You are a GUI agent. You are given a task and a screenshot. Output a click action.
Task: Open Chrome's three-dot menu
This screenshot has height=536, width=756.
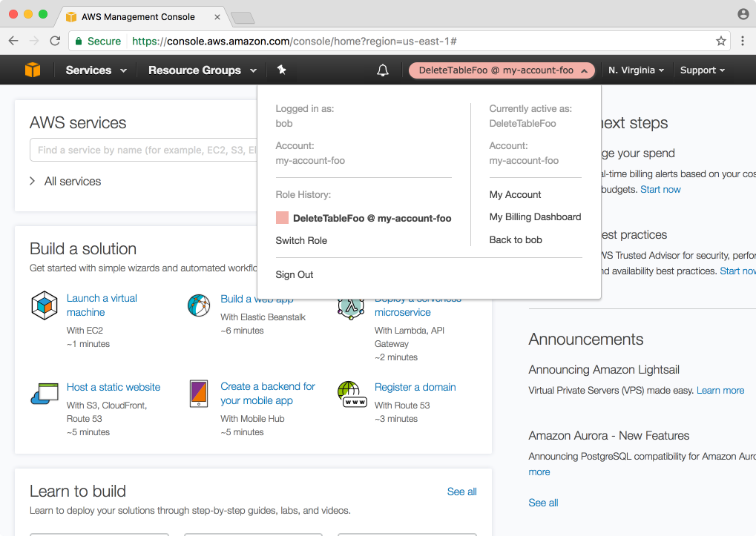coord(743,41)
